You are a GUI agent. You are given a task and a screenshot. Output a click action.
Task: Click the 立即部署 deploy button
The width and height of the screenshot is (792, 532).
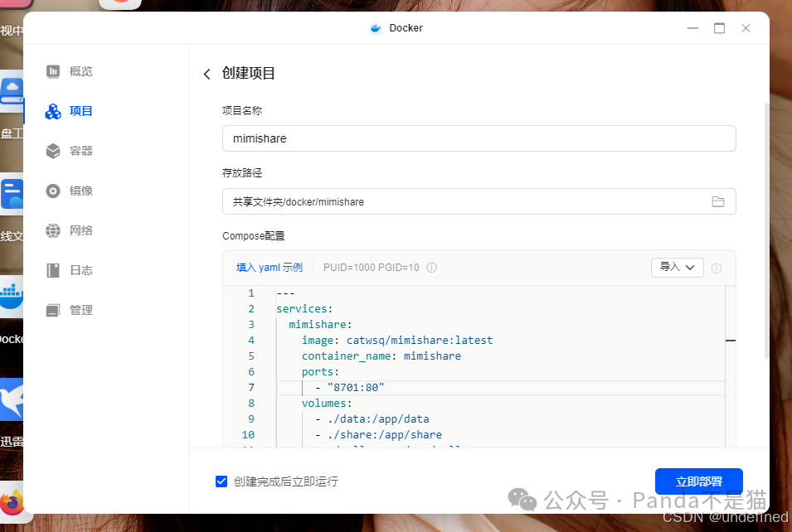pos(699,481)
